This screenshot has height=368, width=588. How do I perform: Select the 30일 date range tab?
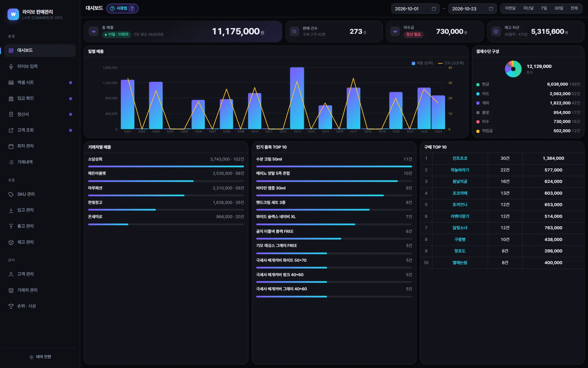559,8
